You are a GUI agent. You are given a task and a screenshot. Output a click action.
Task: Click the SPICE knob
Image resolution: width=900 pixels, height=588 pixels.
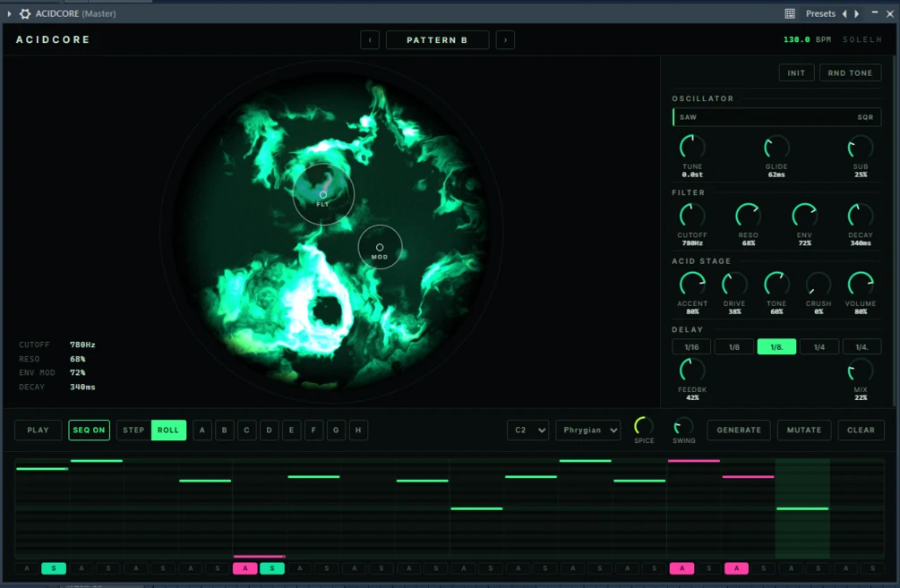643,426
